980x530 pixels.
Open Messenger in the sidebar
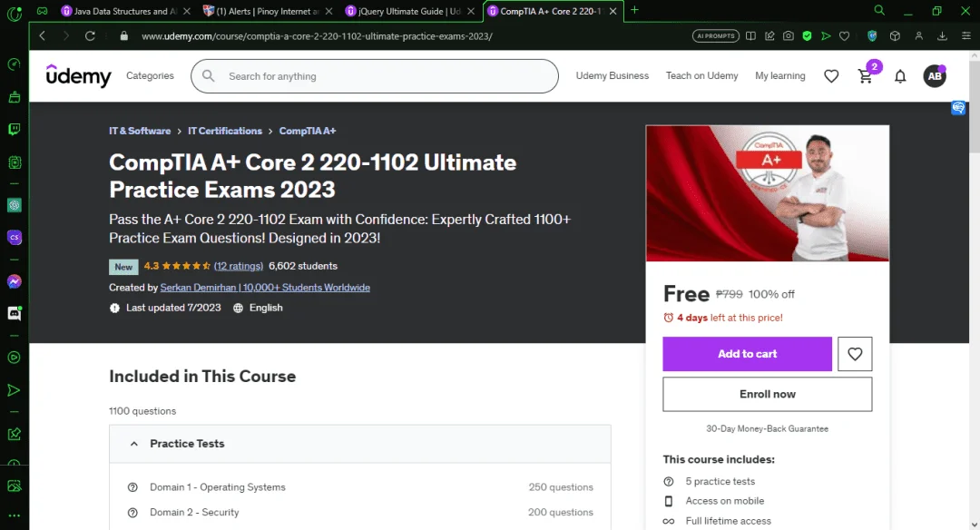[14, 281]
